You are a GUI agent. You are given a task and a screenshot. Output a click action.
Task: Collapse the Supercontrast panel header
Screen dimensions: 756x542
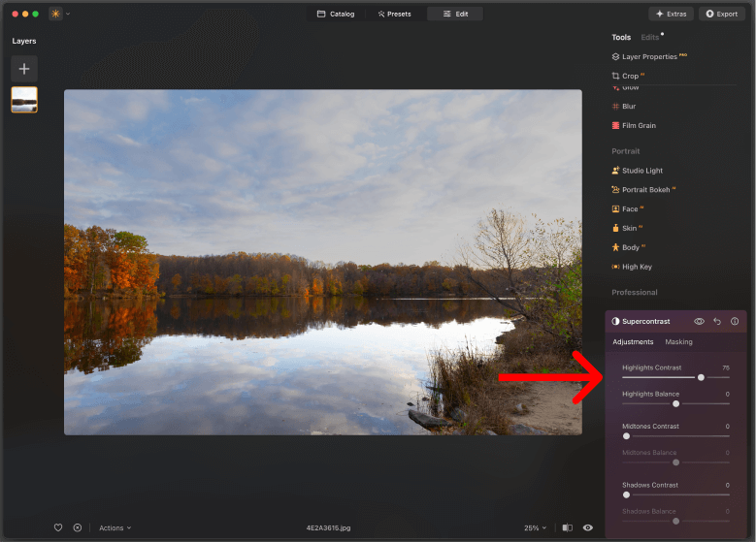pyautogui.click(x=646, y=321)
